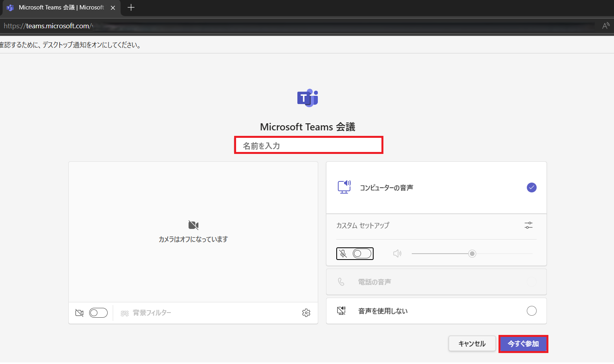The width and height of the screenshot is (614, 364).
Task: Open device settings gear icon
Action: [x=306, y=313]
